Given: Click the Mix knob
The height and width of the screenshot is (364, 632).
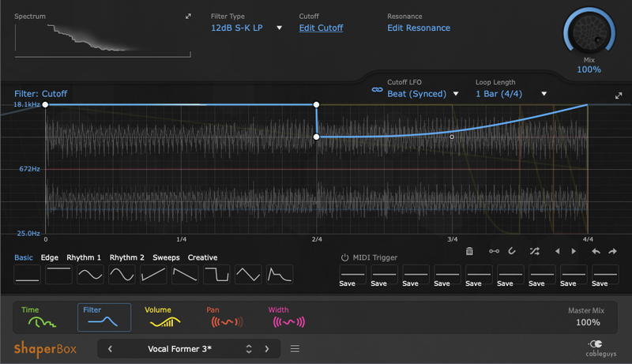Looking at the screenshot, I should point(589,31).
